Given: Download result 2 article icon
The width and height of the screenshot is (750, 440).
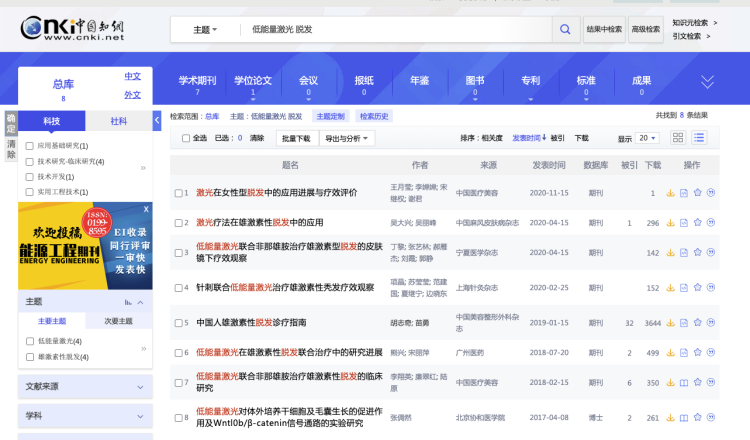Looking at the screenshot, I should [x=670, y=222].
